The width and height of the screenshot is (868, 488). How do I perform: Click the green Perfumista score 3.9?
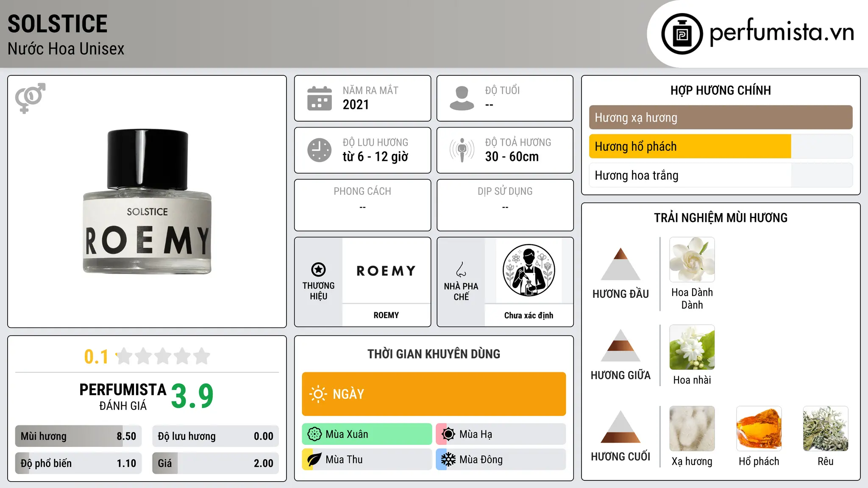pos(192,396)
